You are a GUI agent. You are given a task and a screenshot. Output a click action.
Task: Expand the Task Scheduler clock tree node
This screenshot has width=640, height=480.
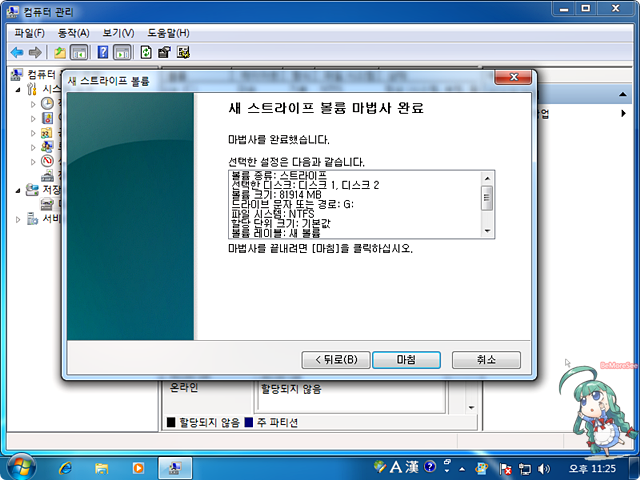point(33,103)
